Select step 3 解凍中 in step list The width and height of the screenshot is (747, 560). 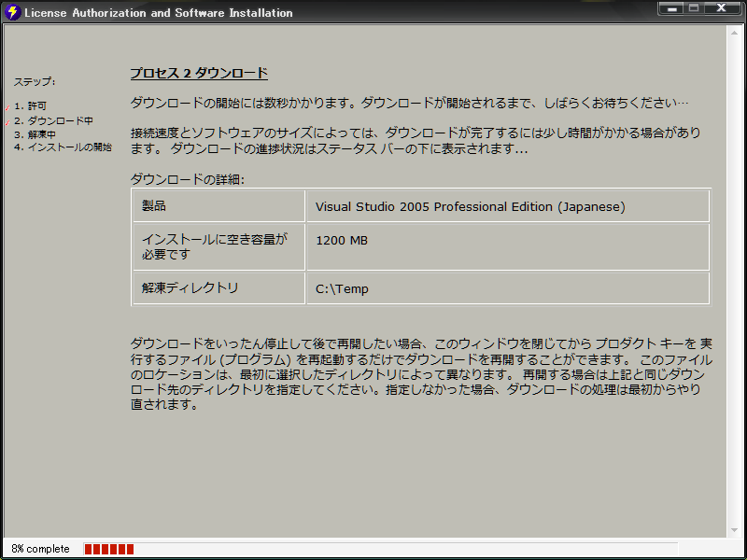click(x=35, y=133)
